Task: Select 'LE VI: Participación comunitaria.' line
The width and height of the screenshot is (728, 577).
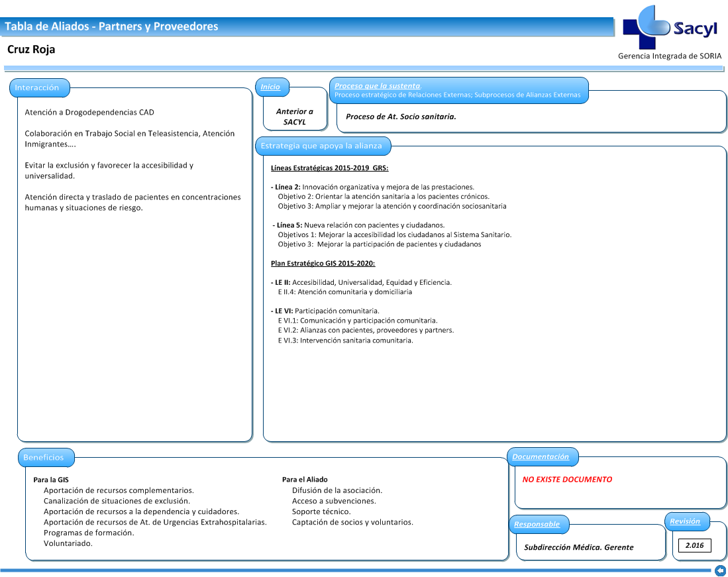Action: click(325, 311)
